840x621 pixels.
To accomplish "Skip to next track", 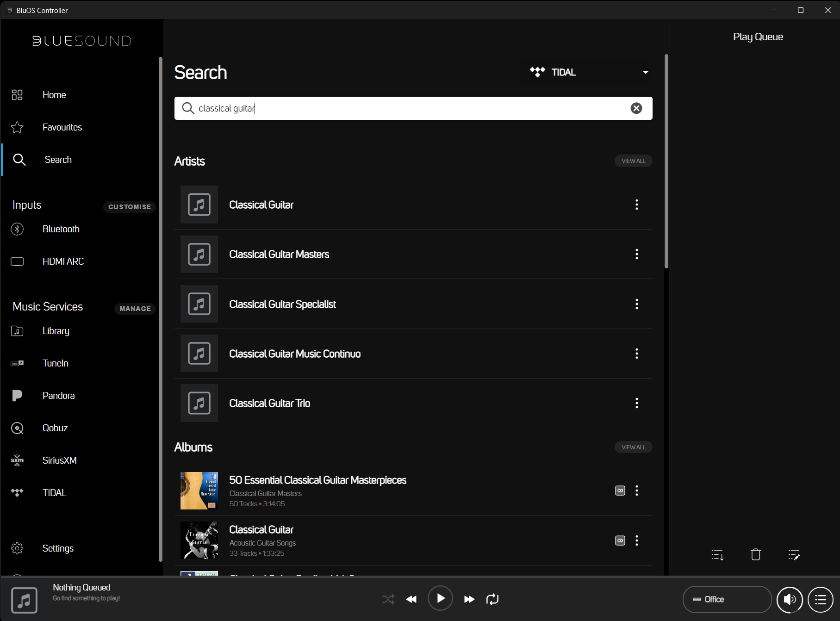I will pos(469,599).
